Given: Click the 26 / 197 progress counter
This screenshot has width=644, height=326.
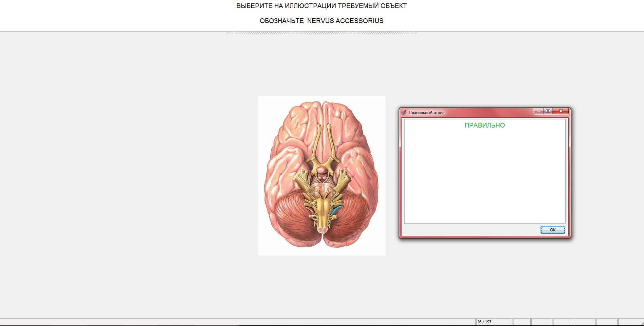Looking at the screenshot, I should click(x=484, y=322).
